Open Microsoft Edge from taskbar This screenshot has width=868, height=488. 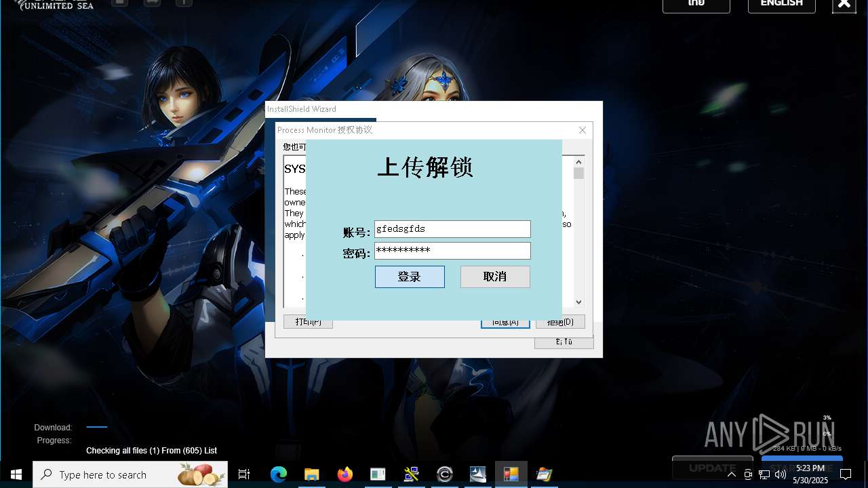coord(278,474)
